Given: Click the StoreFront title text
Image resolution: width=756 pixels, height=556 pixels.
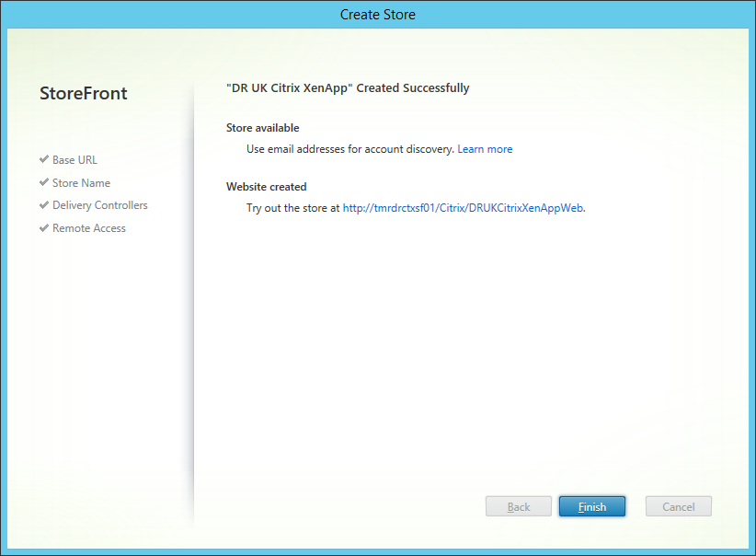Looking at the screenshot, I should tap(84, 93).
